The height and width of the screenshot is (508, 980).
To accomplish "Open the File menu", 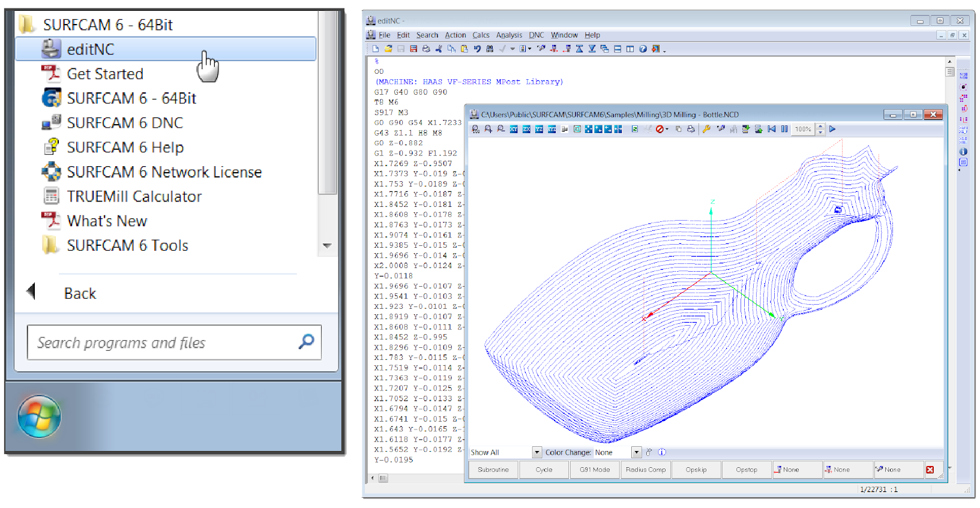I will pyautogui.click(x=385, y=35).
